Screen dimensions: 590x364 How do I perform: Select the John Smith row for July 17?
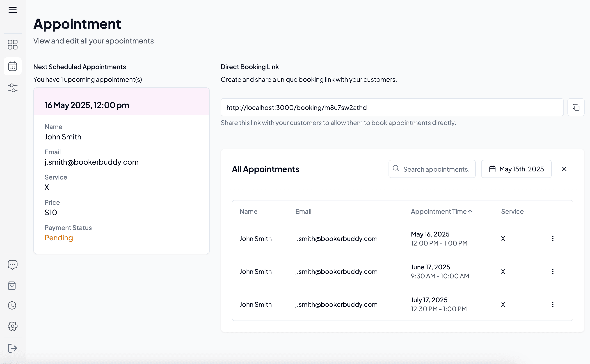click(x=256, y=304)
